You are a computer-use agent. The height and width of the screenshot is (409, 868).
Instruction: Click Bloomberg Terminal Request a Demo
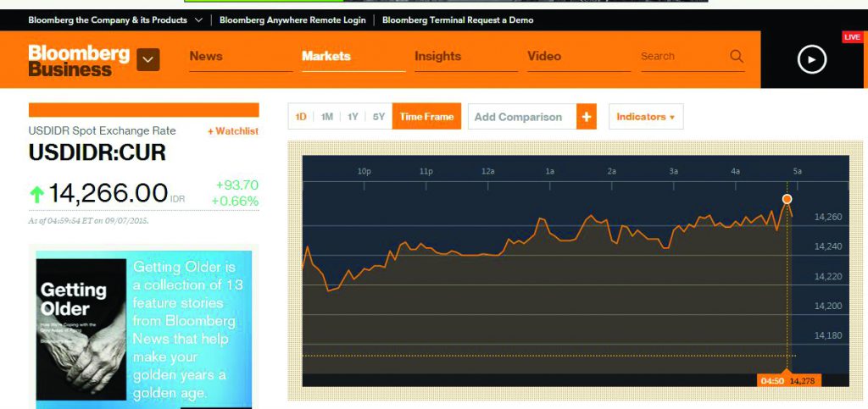458,19
